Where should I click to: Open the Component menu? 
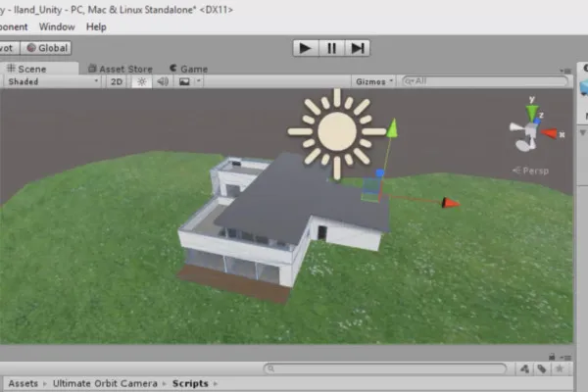point(14,27)
